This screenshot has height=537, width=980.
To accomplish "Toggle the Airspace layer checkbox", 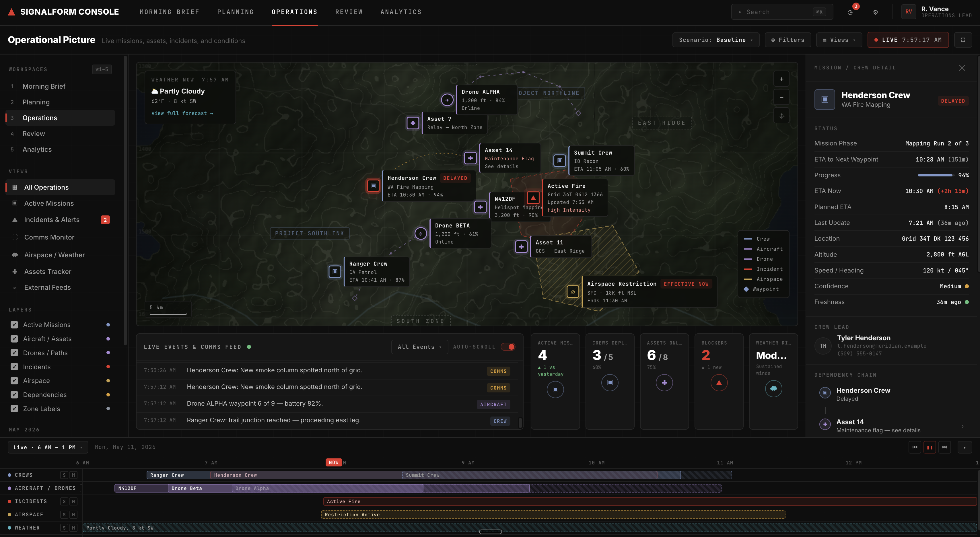I will click(14, 381).
